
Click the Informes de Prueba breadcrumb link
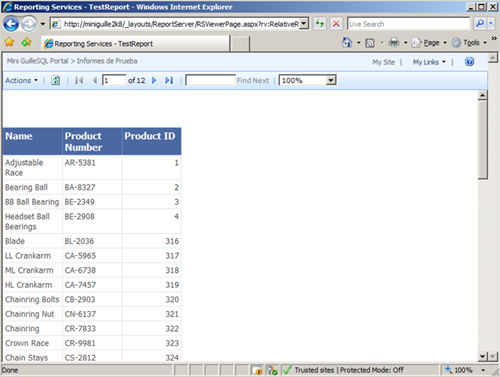pyautogui.click(x=107, y=61)
